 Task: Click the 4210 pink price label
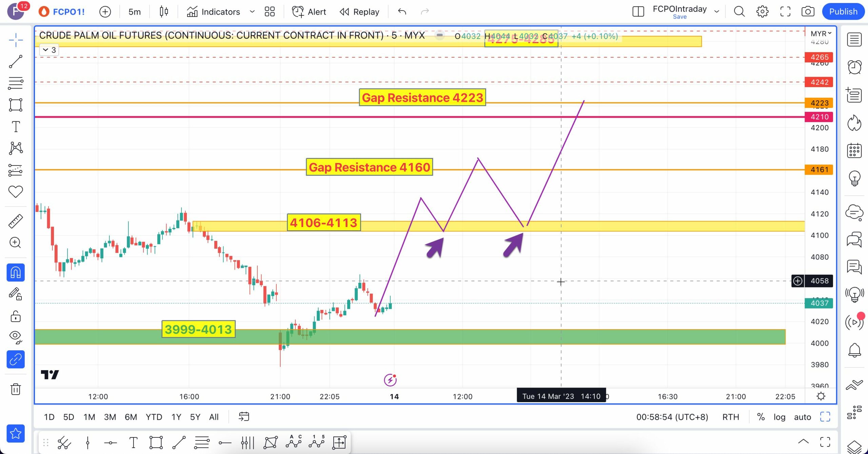pos(819,117)
